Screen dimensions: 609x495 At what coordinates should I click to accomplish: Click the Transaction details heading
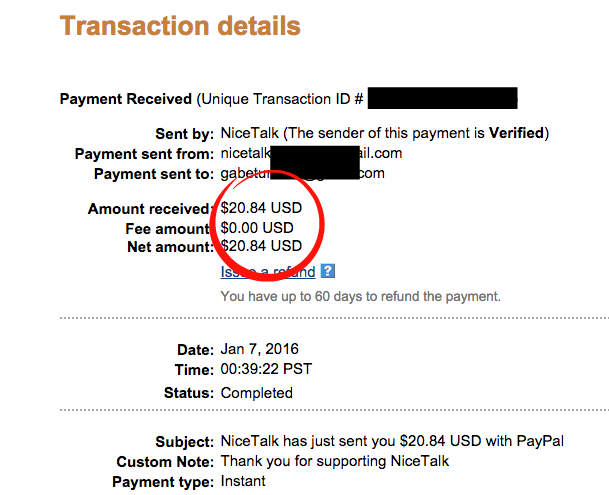click(180, 26)
